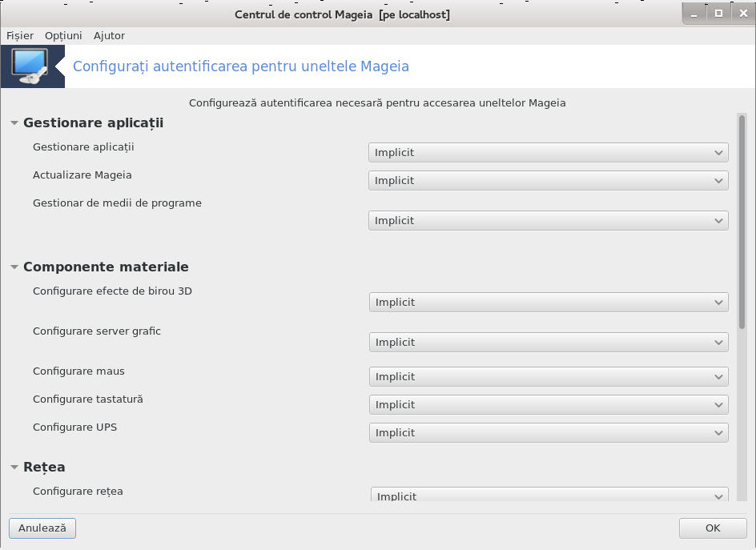Maximize the Centrul de control window

point(718,14)
